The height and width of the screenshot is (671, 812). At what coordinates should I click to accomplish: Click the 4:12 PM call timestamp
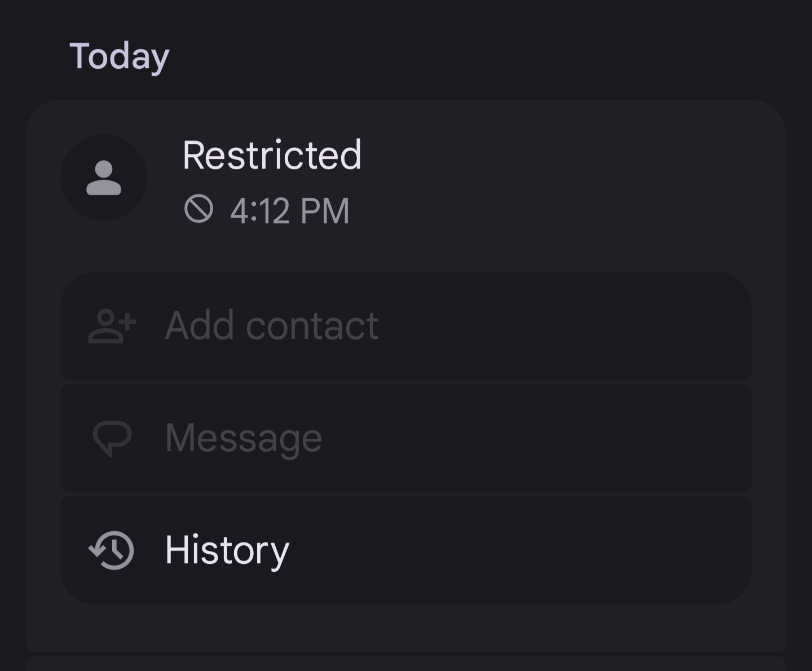(x=290, y=211)
